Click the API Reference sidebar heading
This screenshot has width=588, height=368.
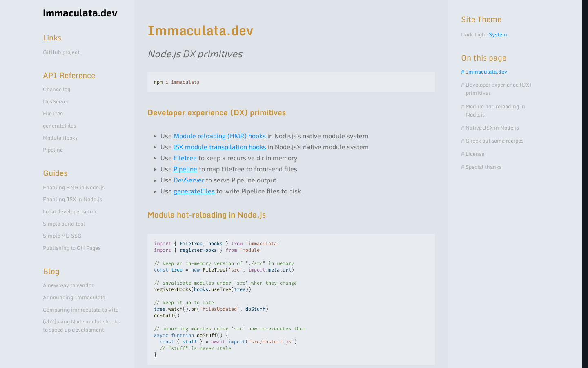coord(69,76)
